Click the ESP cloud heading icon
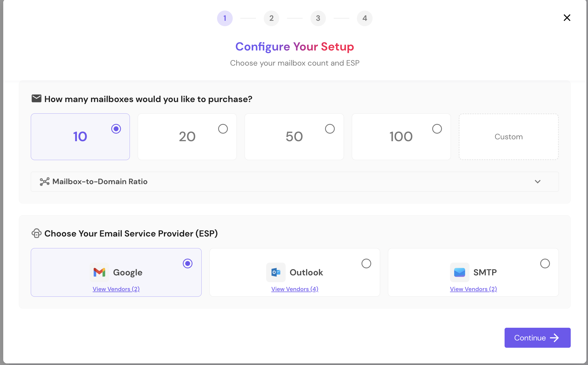Viewport: 588px width, 365px height. click(36, 233)
